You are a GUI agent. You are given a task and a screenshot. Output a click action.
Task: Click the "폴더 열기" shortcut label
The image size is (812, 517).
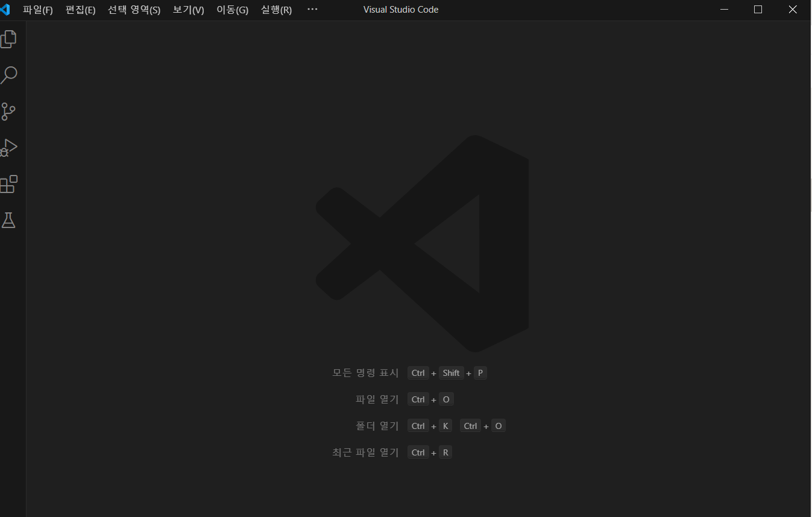click(377, 426)
